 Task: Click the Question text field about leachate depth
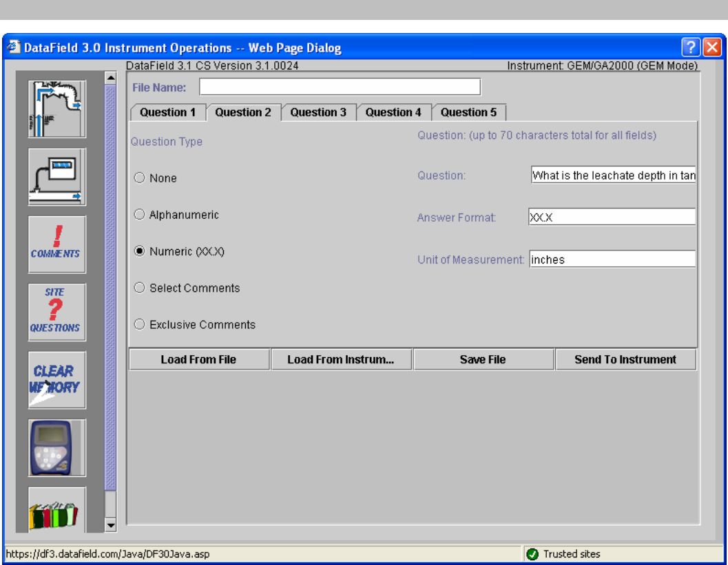613,175
